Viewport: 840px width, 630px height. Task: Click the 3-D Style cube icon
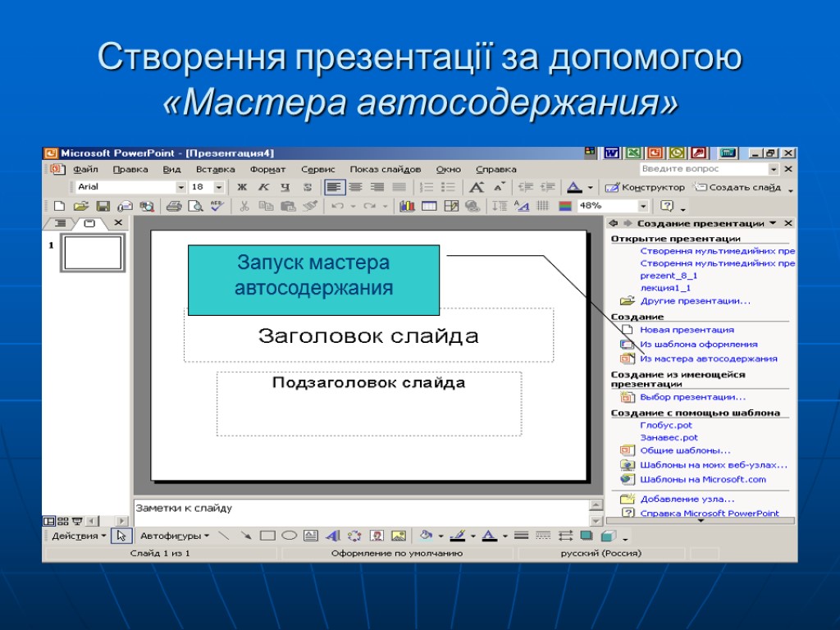coord(609,536)
